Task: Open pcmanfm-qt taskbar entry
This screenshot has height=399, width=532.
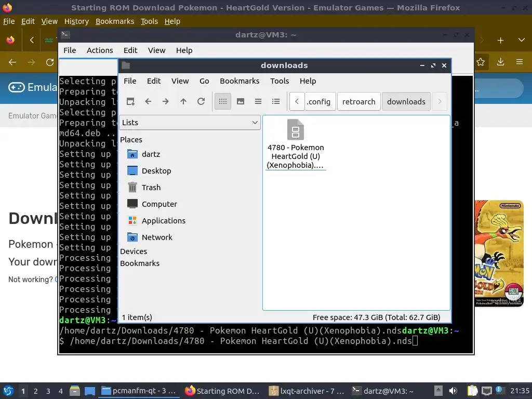Action: coord(139,391)
